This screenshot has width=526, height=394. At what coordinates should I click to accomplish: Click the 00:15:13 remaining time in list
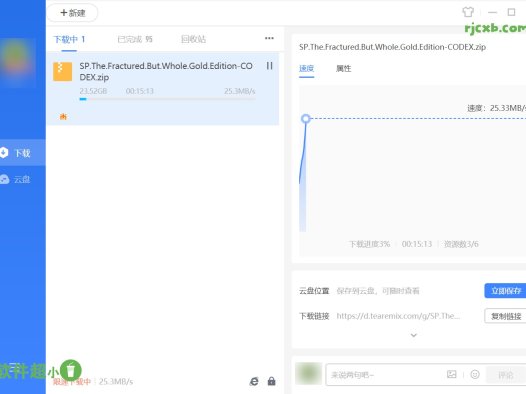pos(140,91)
